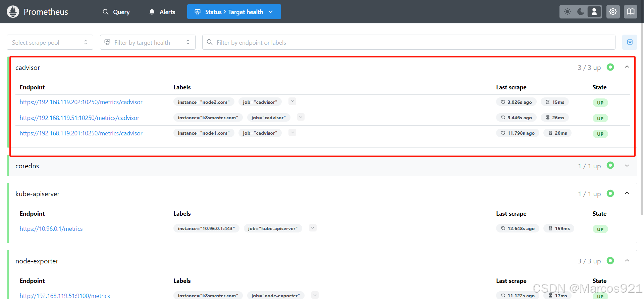Image resolution: width=644 pixels, height=299 pixels.
Task: Open Filter by target health dropdown
Action: tap(148, 42)
